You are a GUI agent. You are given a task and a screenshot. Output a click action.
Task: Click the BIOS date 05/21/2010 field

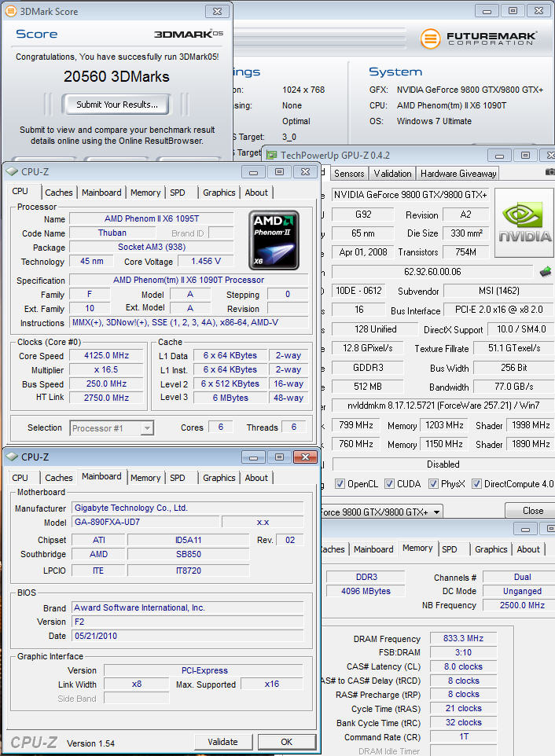click(x=188, y=636)
